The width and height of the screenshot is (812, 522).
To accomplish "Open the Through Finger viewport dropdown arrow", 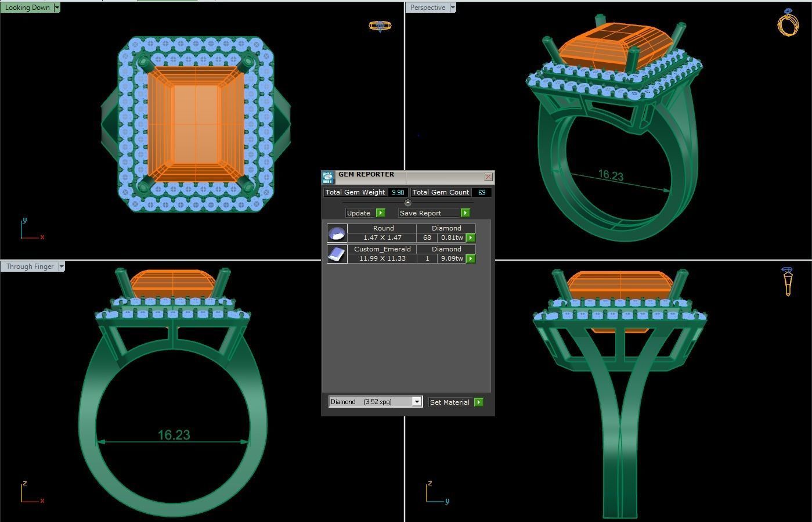I will coord(62,267).
